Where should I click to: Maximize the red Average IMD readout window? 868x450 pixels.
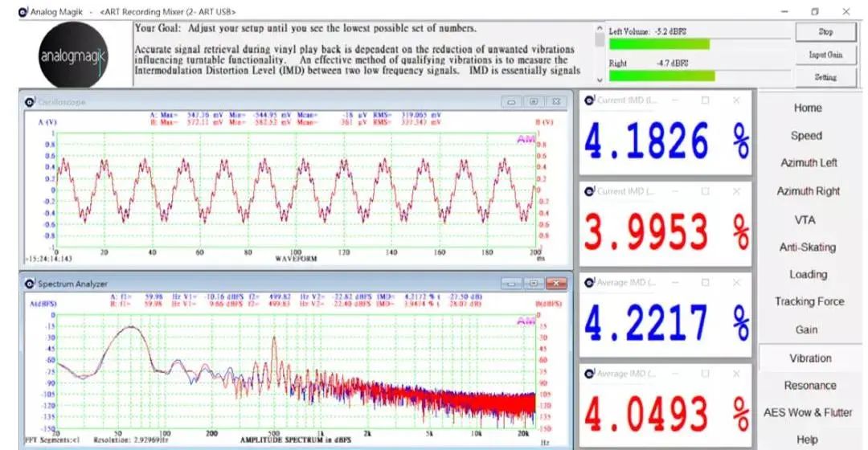pyautogui.click(x=705, y=373)
